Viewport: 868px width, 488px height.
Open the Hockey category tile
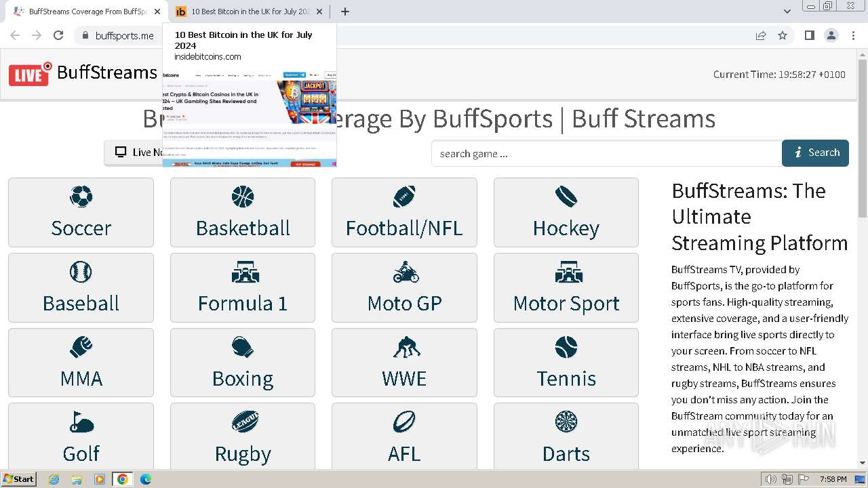tap(566, 212)
